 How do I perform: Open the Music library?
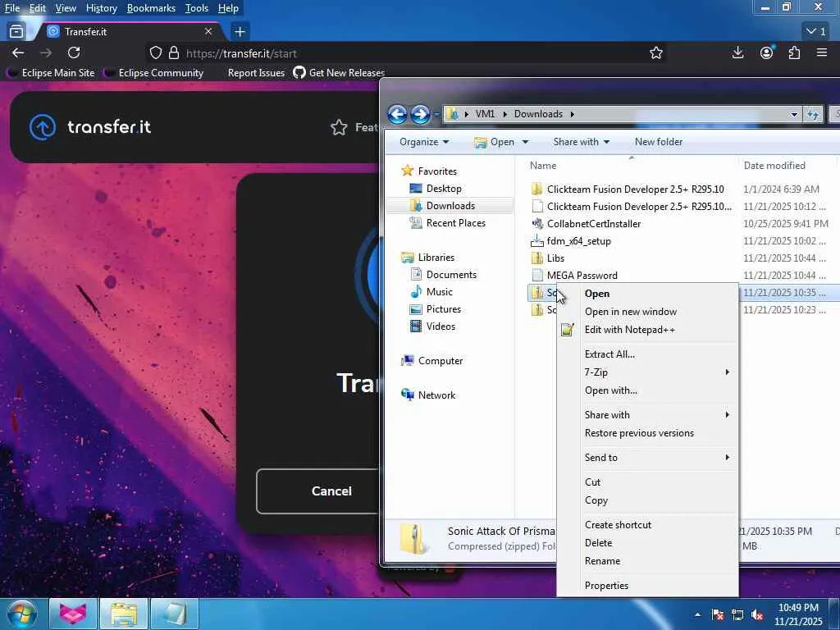point(440,292)
